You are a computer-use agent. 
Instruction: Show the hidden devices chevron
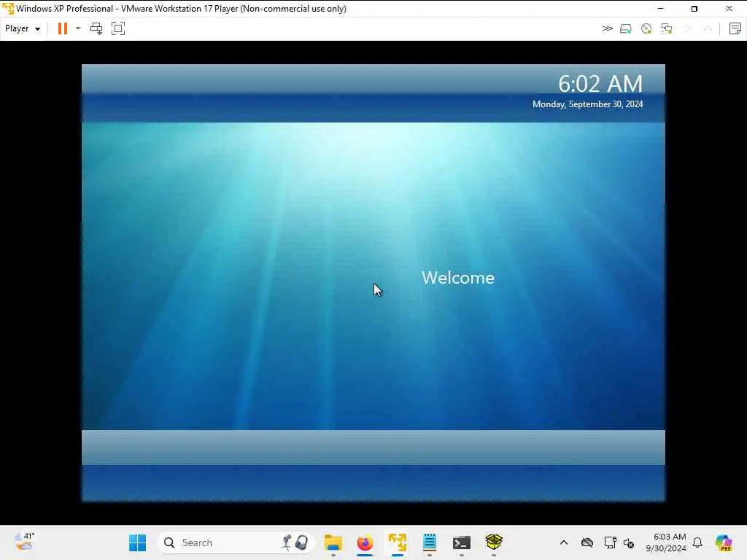(x=607, y=28)
